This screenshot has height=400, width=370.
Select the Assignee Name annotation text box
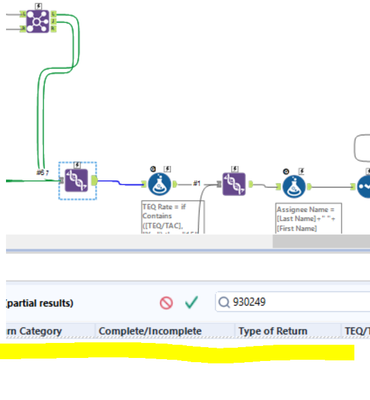click(308, 218)
